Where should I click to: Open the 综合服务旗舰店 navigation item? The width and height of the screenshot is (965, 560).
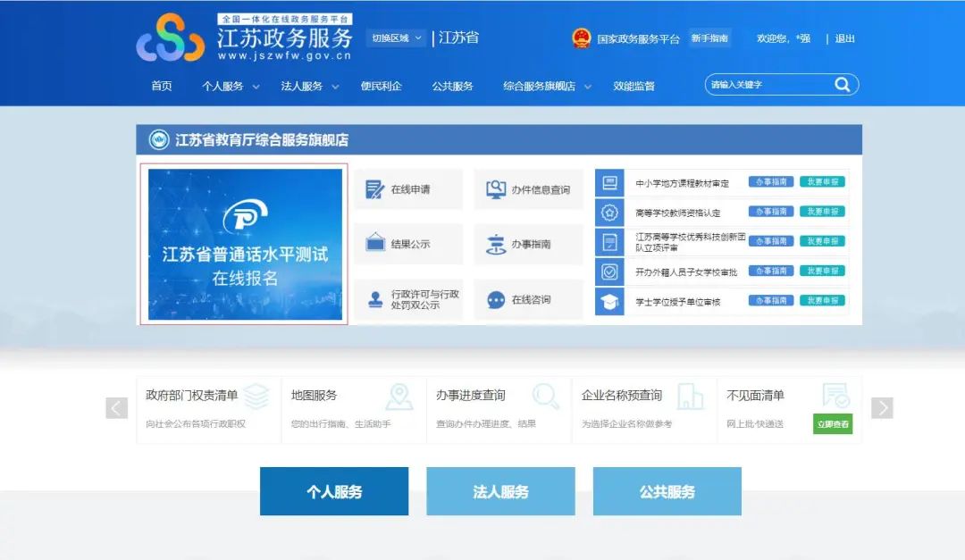539,86
